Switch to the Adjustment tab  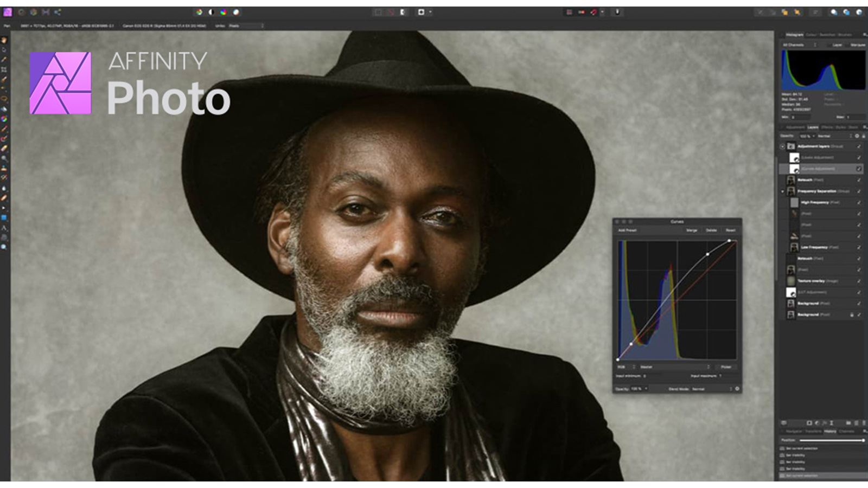coord(795,127)
